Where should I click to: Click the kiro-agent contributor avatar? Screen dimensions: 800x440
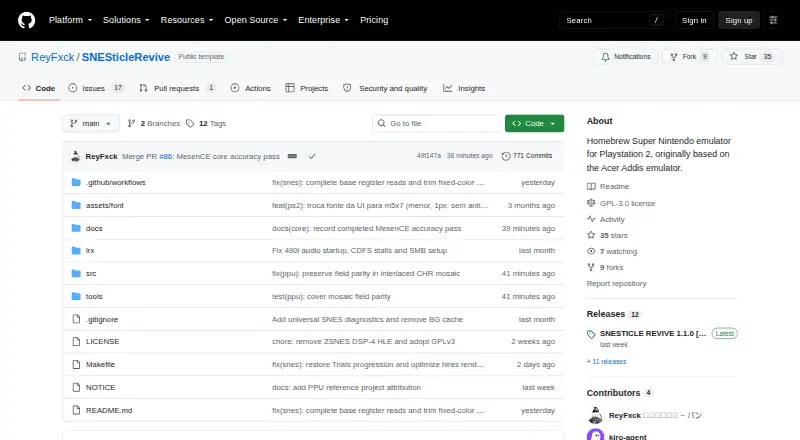tap(595, 435)
